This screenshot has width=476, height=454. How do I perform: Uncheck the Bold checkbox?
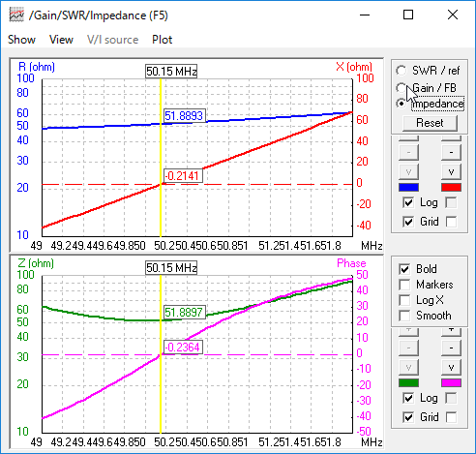point(404,269)
